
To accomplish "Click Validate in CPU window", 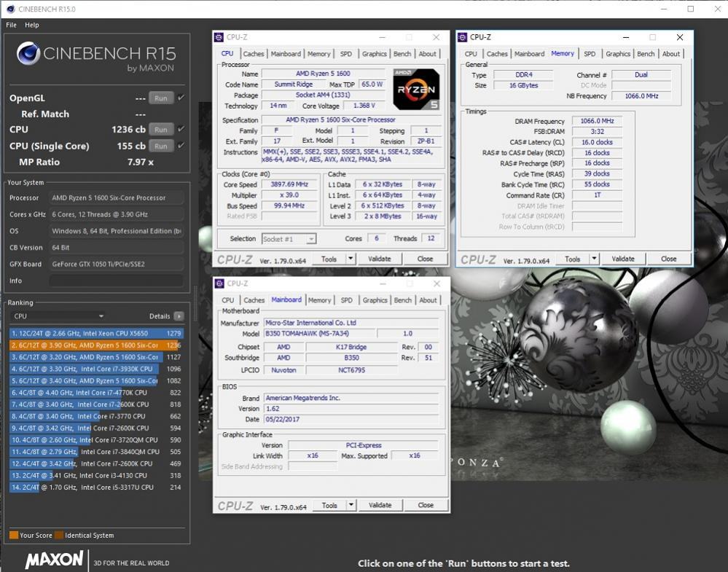I will click(x=380, y=259).
